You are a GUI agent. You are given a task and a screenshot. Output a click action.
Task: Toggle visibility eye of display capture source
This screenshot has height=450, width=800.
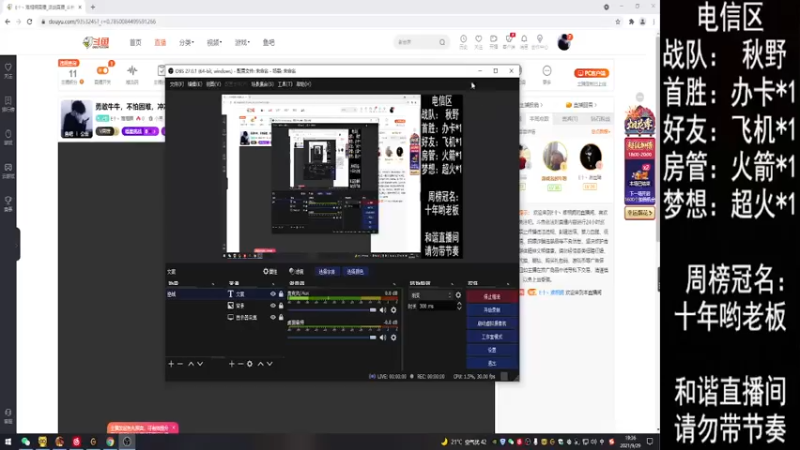click(273, 317)
